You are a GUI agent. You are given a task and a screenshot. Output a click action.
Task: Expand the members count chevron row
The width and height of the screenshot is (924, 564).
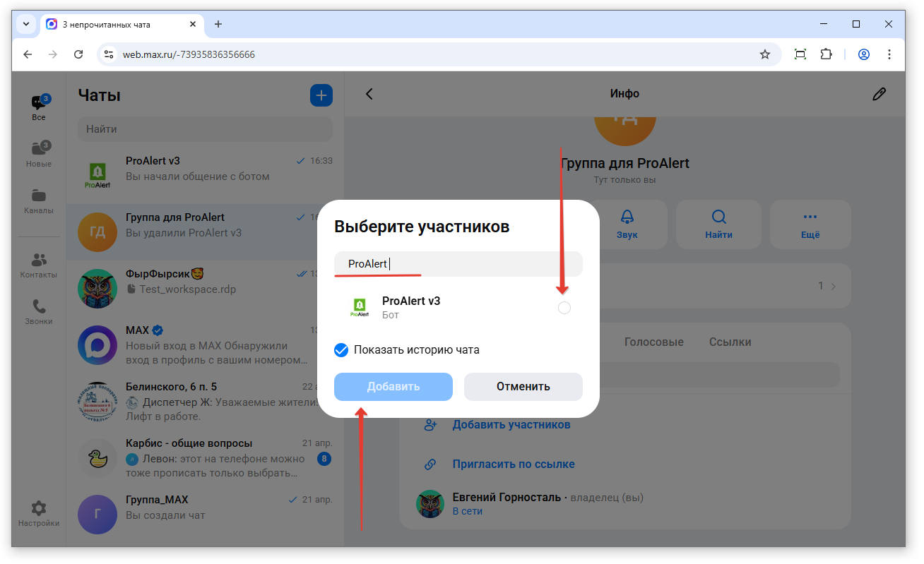[x=827, y=286]
